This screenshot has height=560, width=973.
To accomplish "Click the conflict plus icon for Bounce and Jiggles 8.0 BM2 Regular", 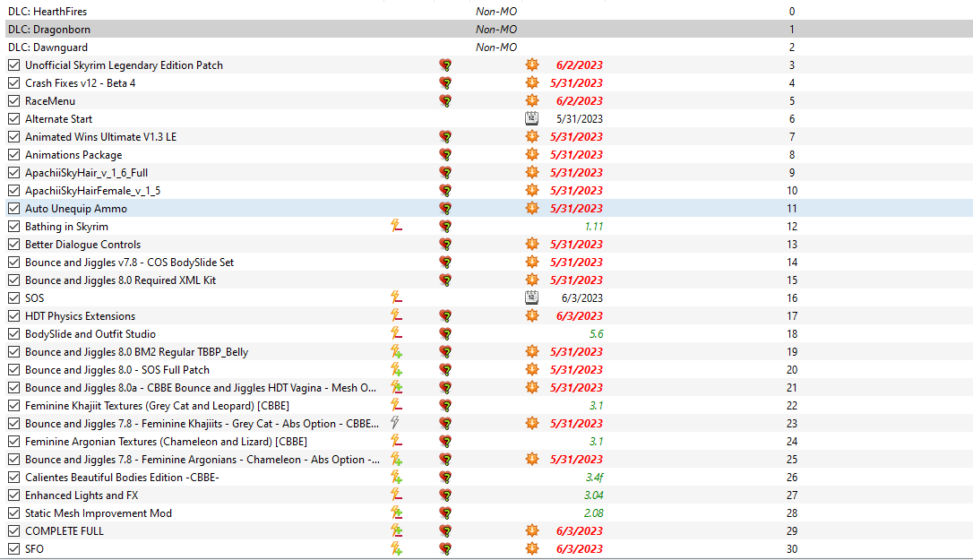I will (x=396, y=352).
